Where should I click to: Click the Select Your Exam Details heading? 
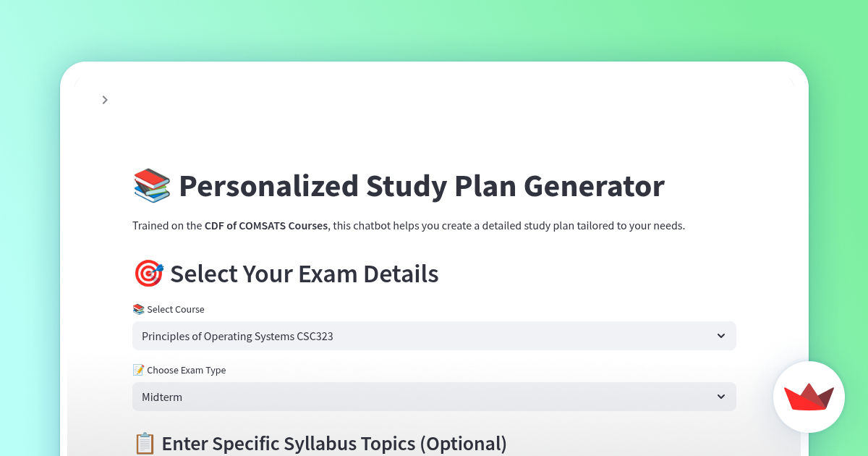(305, 274)
